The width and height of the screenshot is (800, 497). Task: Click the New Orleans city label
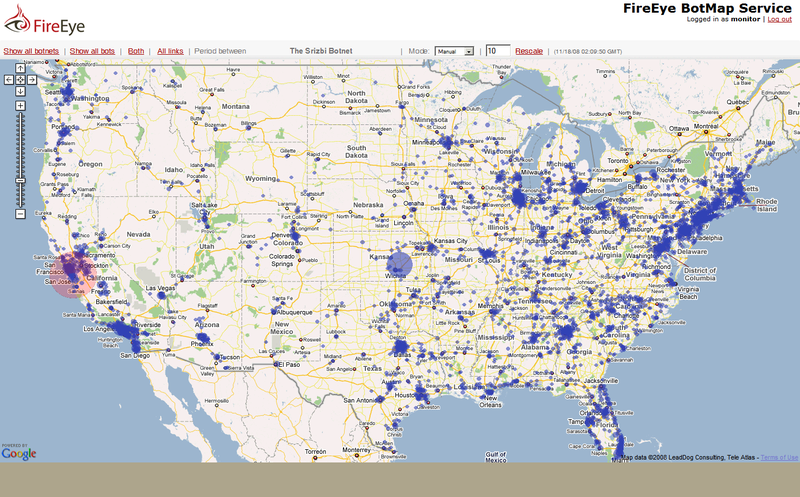coord(490,401)
